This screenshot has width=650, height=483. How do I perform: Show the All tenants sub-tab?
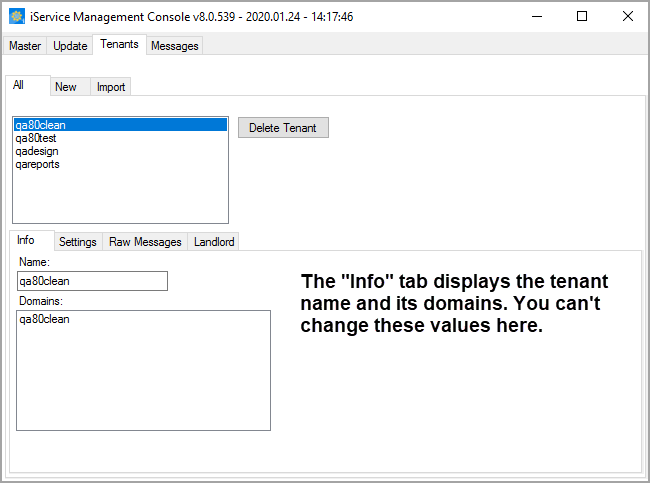(x=19, y=86)
